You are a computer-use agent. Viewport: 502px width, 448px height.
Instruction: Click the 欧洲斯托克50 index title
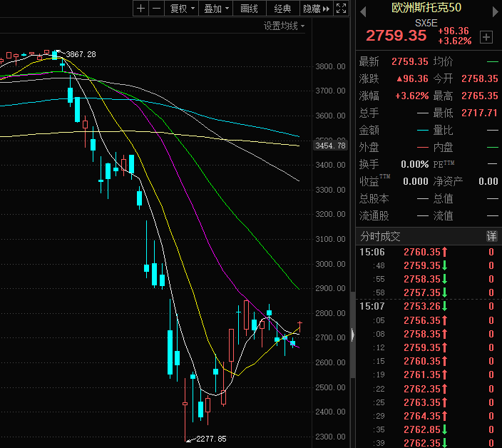pyautogui.click(x=425, y=9)
